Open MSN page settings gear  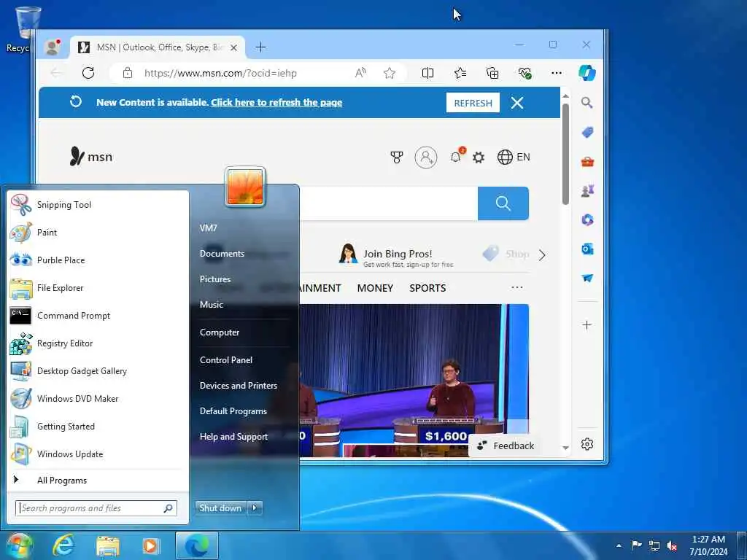point(479,157)
